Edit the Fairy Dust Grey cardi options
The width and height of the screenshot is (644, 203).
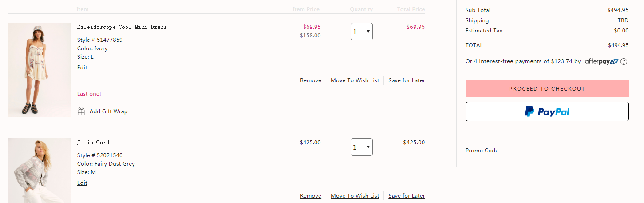coord(82,183)
